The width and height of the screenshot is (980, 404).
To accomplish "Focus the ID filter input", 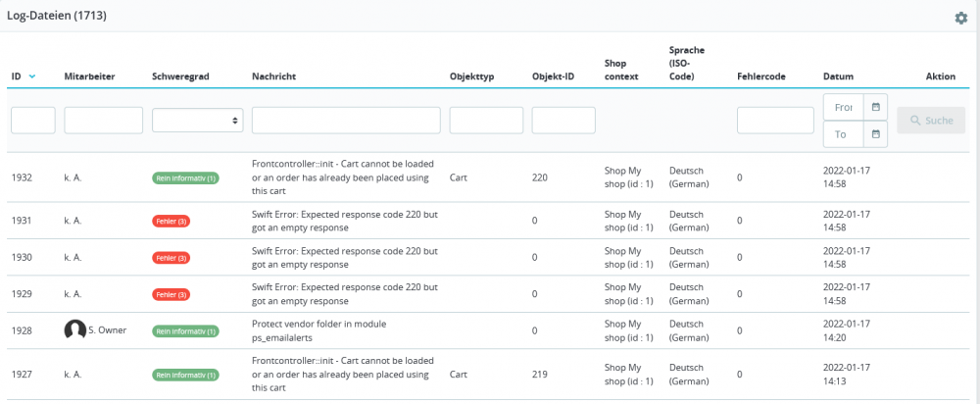I will pos(33,120).
